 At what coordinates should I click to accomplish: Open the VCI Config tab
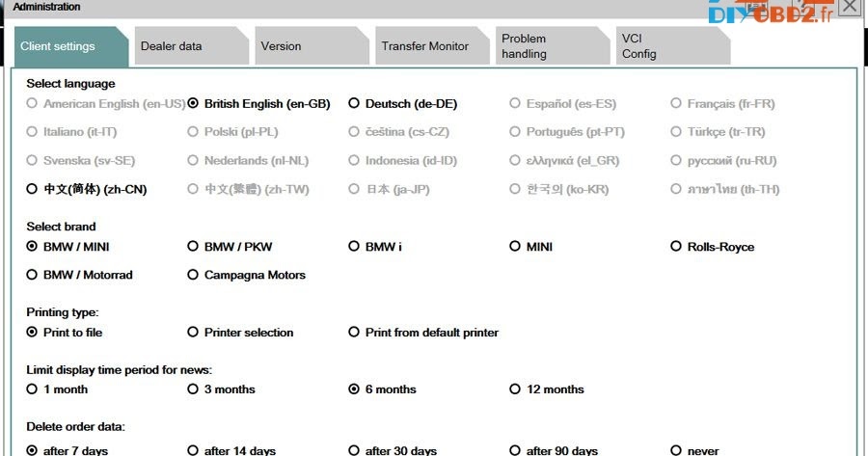pos(673,46)
